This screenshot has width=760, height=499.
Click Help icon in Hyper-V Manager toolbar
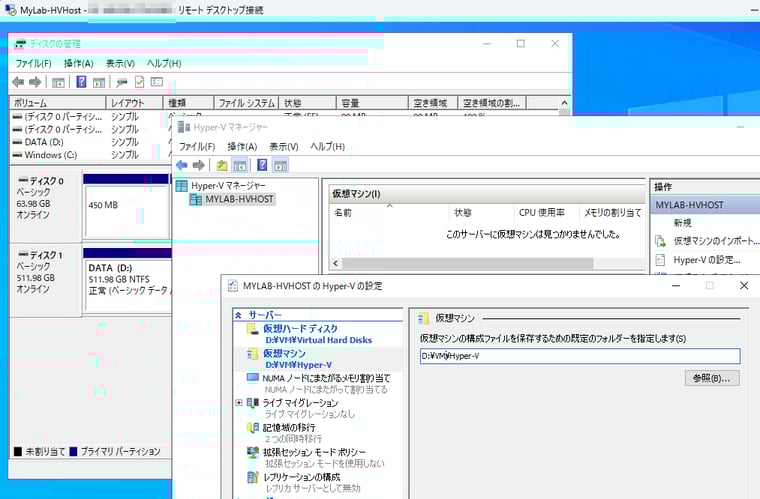[x=262, y=165]
